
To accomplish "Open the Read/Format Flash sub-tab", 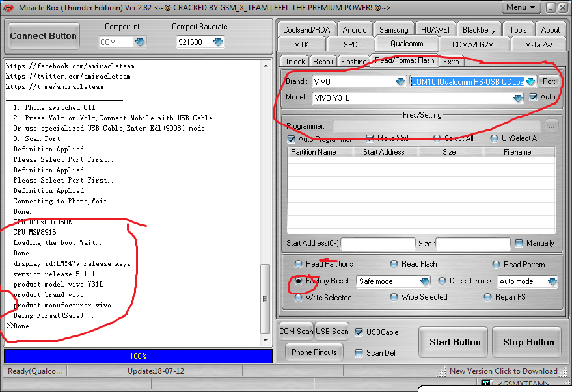I will pyautogui.click(x=405, y=60).
